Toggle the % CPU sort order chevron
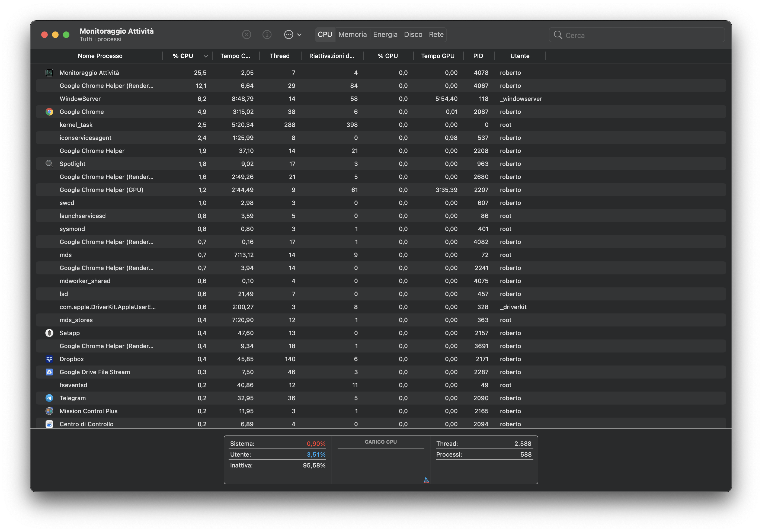 [206, 56]
